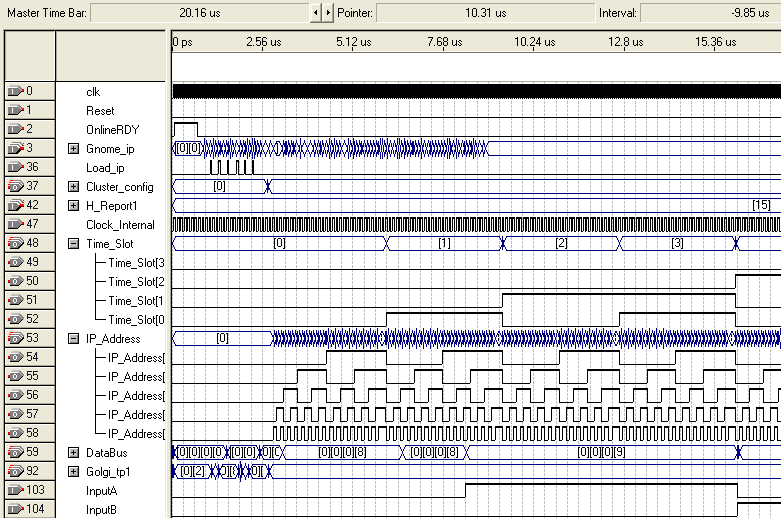781x518 pixels.
Task: Select the Load_ip signal icon
Action: (15, 168)
